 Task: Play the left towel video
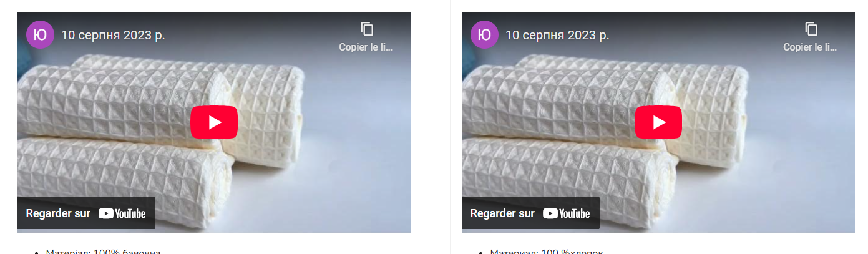214,122
